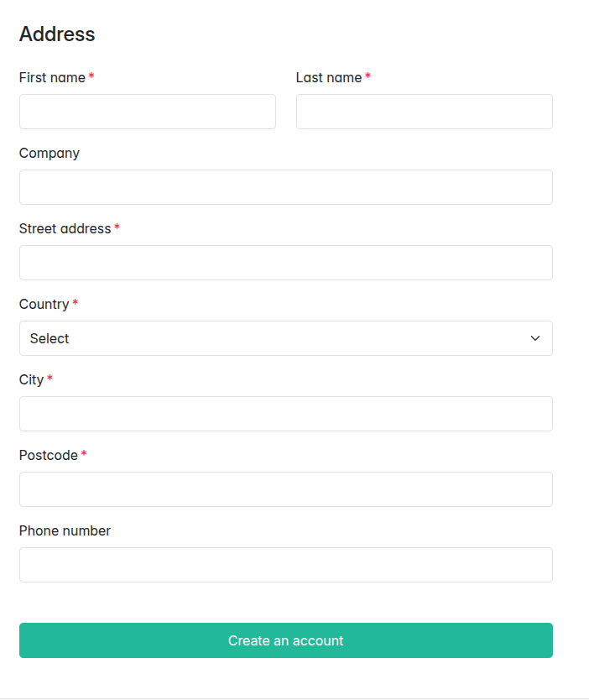Click the Postcode label
Viewport: 589px width, 700px height.
pos(48,455)
